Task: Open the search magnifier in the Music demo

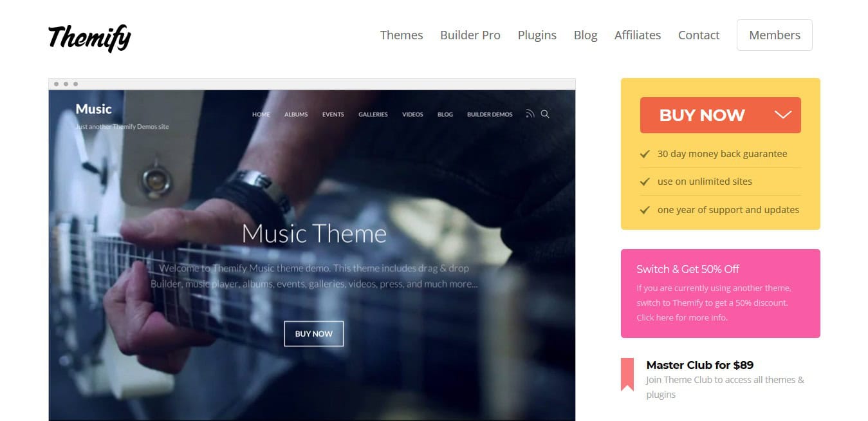Action: coord(545,114)
